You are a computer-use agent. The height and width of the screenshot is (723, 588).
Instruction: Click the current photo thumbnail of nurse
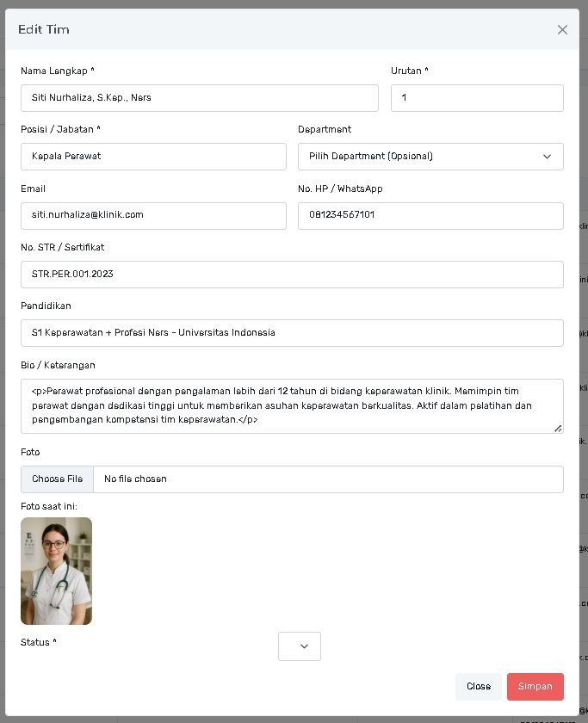[x=56, y=571]
